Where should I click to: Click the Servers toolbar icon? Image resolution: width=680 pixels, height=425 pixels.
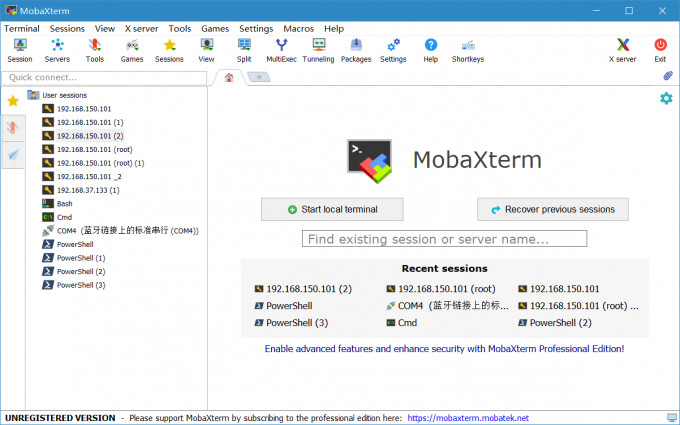pos(57,50)
